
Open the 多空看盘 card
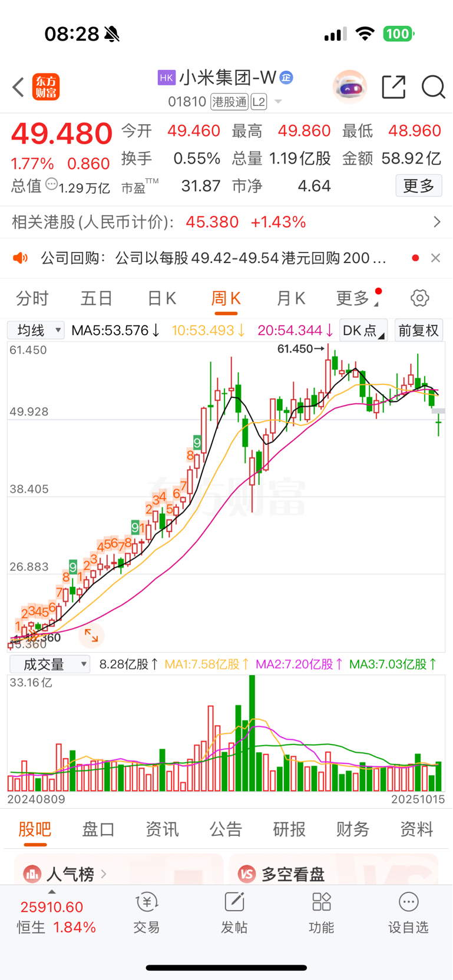[333, 869]
